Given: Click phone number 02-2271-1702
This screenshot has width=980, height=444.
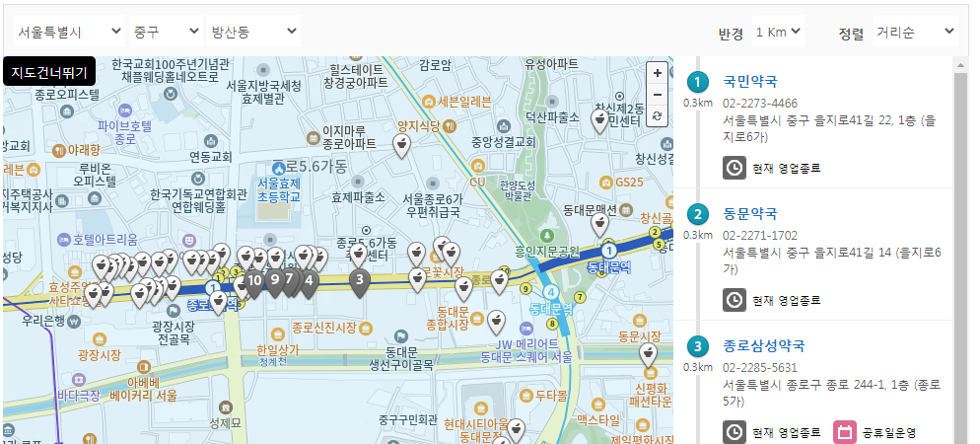Looking at the screenshot, I should coord(760,236).
